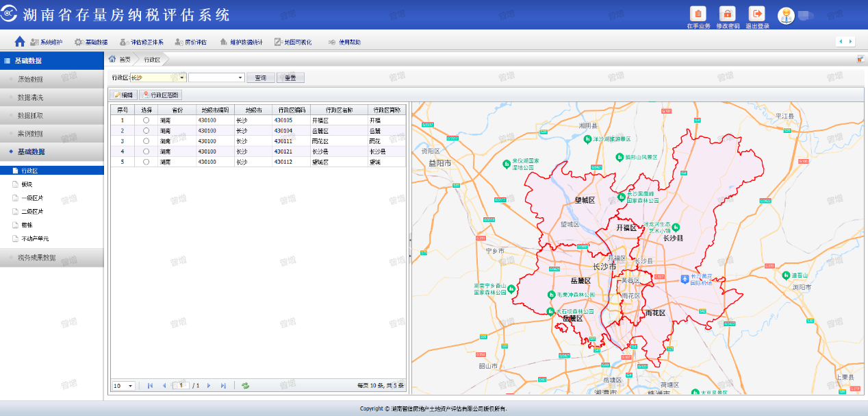Screen dimensions: 868x416
Task: Click the last-page pagination arrow
Action: coord(223,386)
